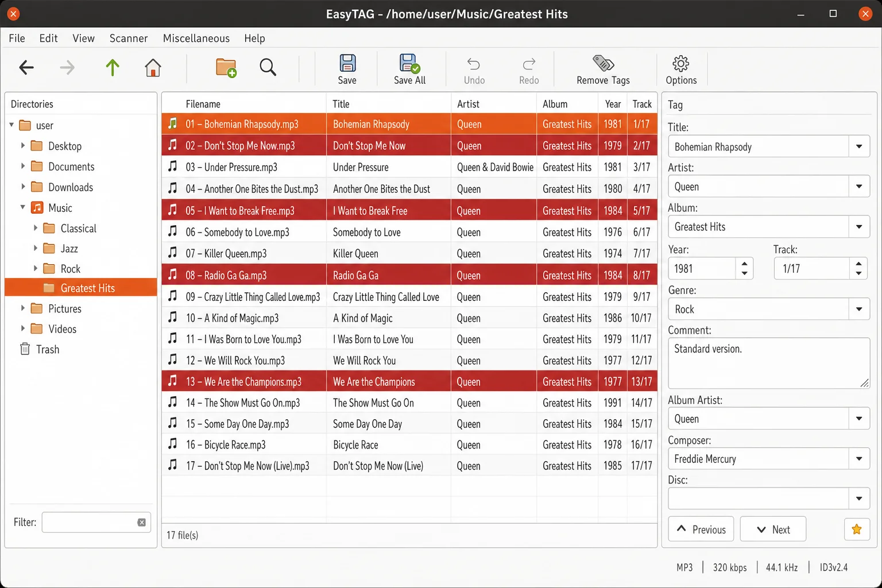Click the Queen & David Bowie artist cell
882x588 pixels.
coord(495,167)
